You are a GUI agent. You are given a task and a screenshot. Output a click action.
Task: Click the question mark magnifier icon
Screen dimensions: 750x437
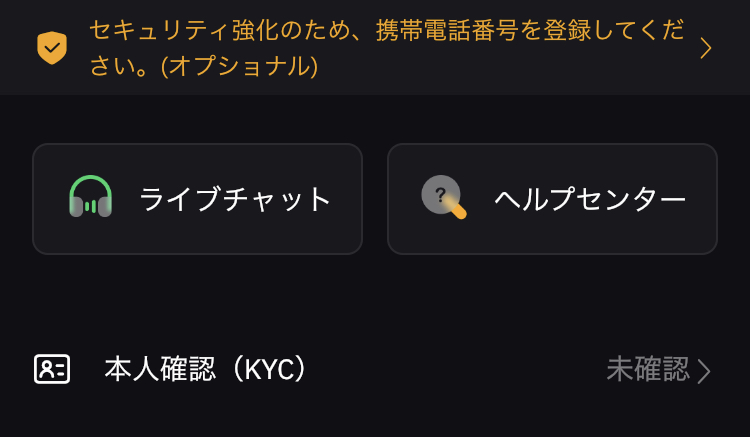(443, 197)
